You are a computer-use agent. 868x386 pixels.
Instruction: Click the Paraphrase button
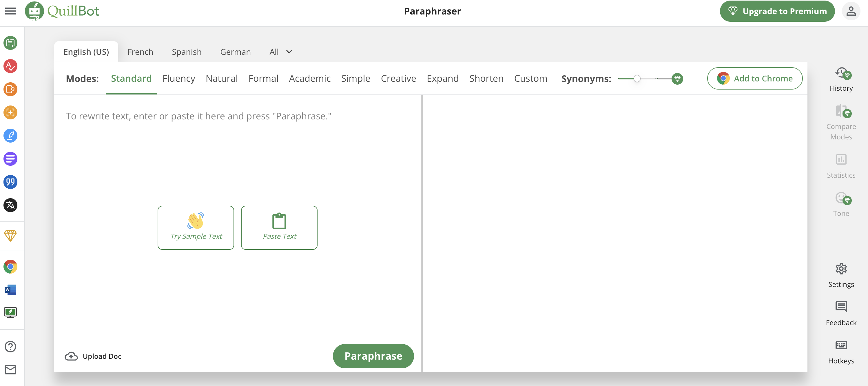click(373, 356)
